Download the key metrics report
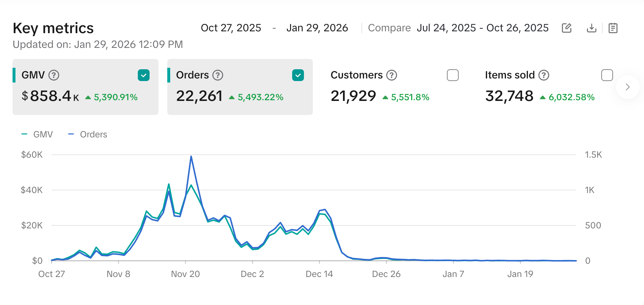This screenshot has height=305, width=644. pos(591,28)
